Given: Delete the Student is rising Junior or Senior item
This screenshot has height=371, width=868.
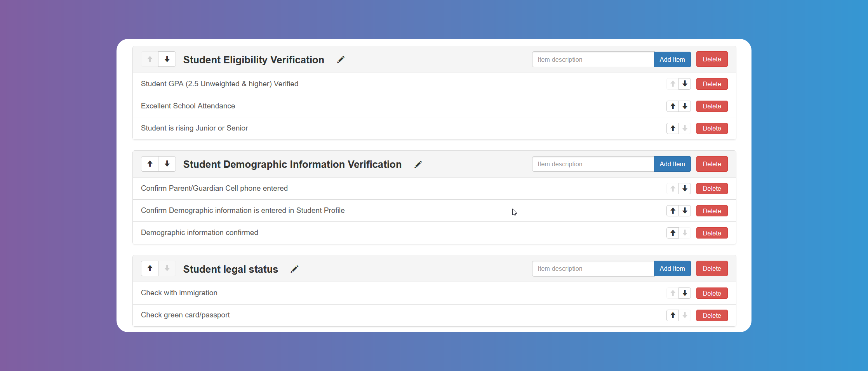Looking at the screenshot, I should (711, 128).
